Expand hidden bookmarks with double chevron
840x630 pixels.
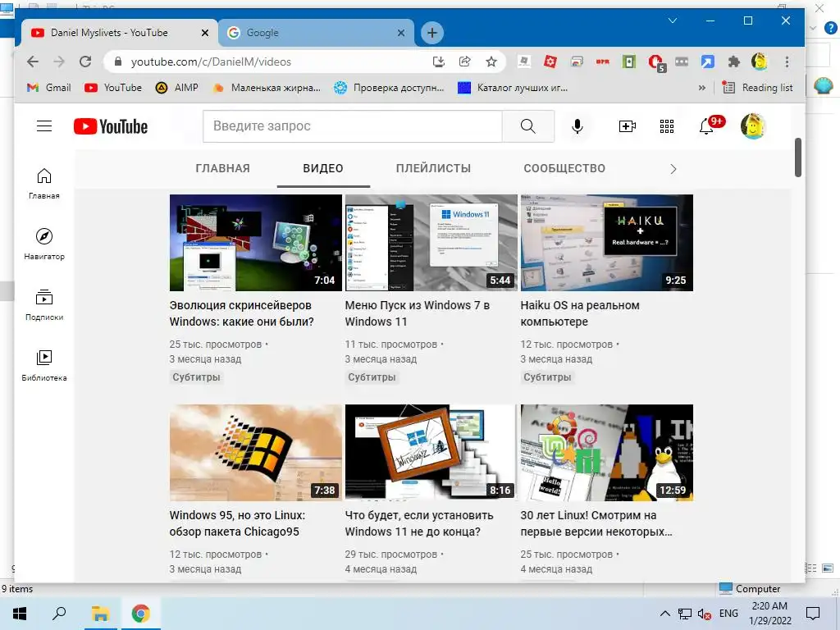[702, 88]
